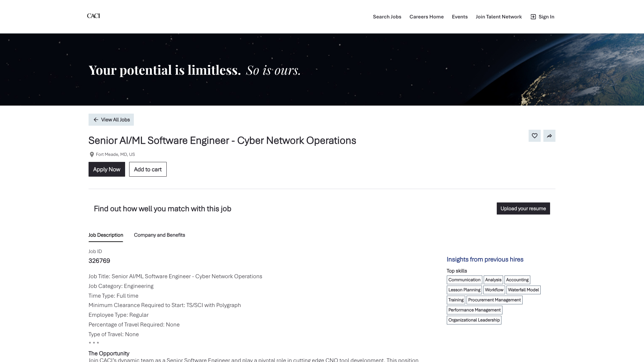This screenshot has height=362, width=644.
Task: Select the Training skill tag
Action: click(x=456, y=300)
